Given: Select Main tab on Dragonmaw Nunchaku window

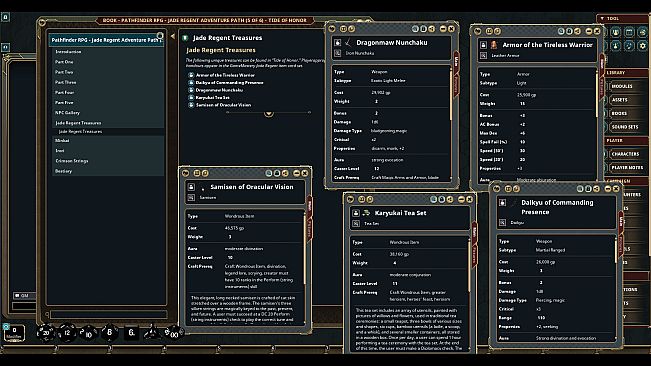Looking at the screenshot, I should [456, 61].
